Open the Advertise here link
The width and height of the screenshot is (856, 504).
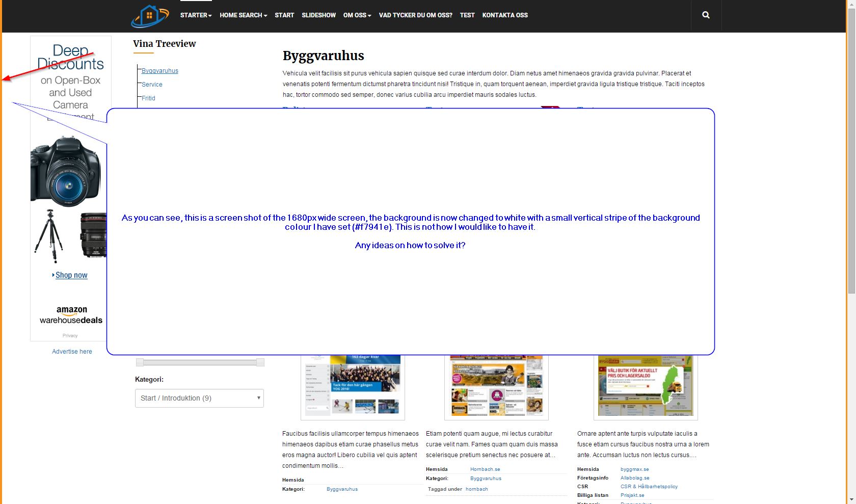coord(72,352)
